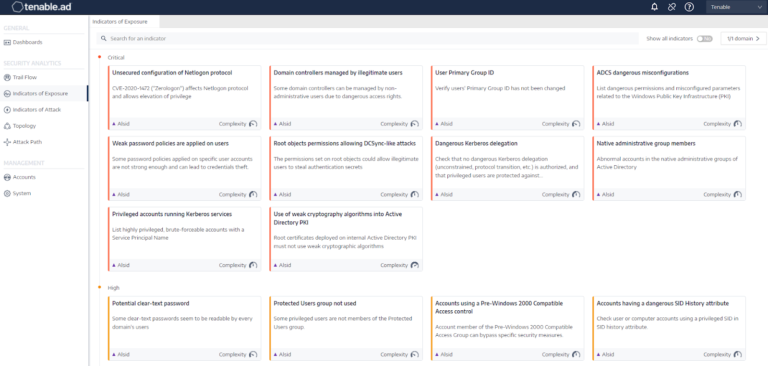The width and height of the screenshot is (768, 366).
Task: Click the Indicators of Attack icon
Action: (x=7, y=110)
